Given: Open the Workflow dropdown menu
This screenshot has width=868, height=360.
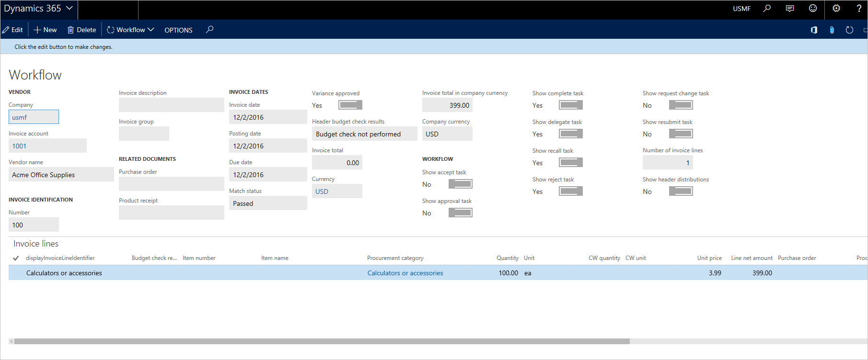Looking at the screenshot, I should [130, 30].
